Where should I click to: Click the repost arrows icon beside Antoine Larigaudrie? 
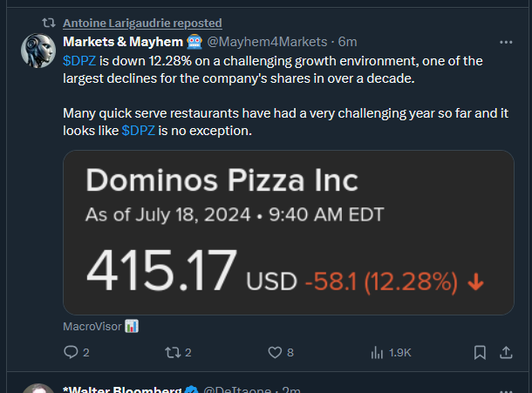click(49, 23)
